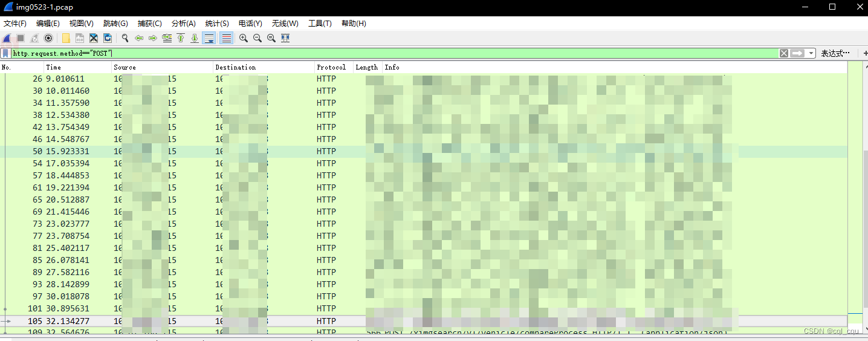Click the go to specified packet icon

(167, 38)
